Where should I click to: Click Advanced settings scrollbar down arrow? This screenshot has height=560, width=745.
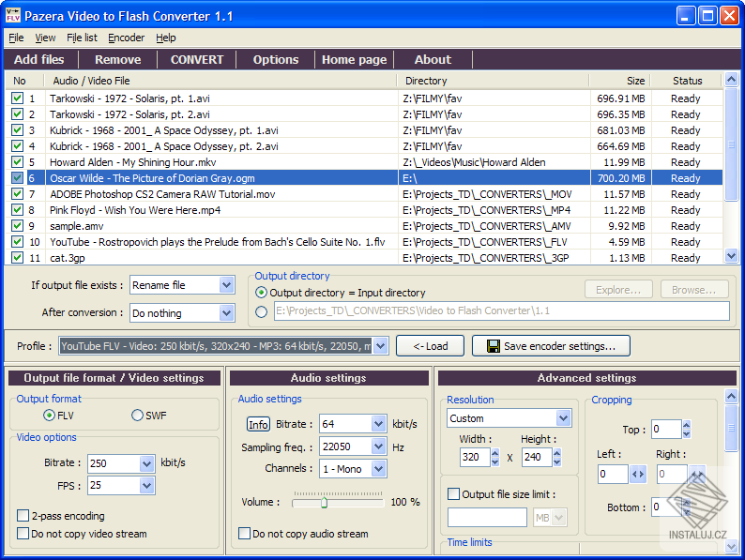pyautogui.click(x=731, y=547)
